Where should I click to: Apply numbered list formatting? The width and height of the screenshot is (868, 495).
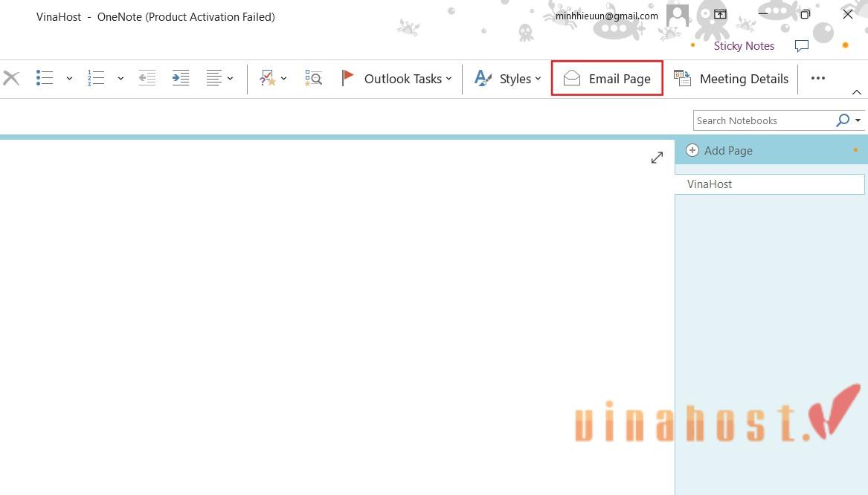pos(96,78)
